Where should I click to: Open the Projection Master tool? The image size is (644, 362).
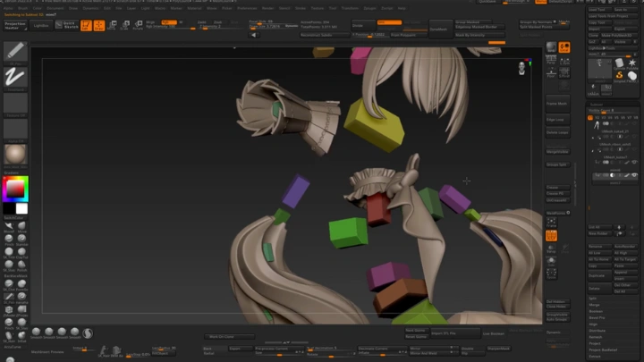pos(15,25)
